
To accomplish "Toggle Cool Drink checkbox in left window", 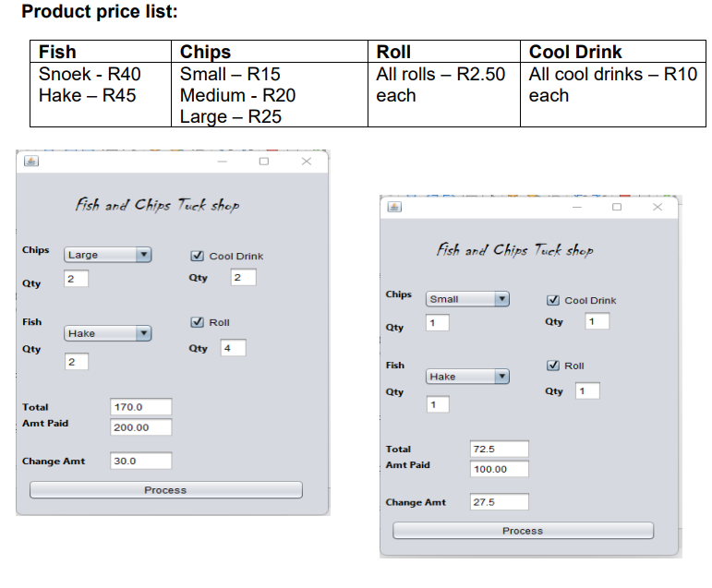I will [x=197, y=256].
